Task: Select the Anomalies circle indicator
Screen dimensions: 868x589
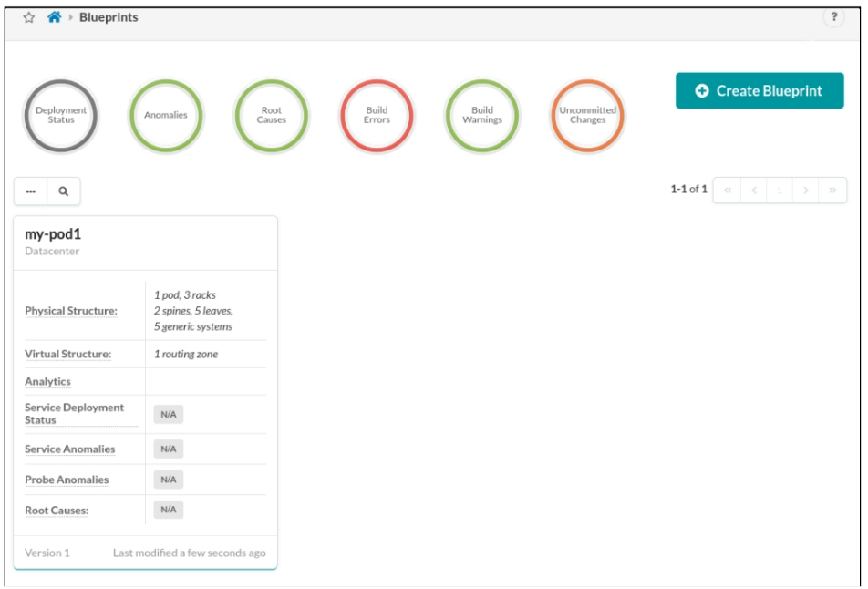Action: [x=166, y=116]
